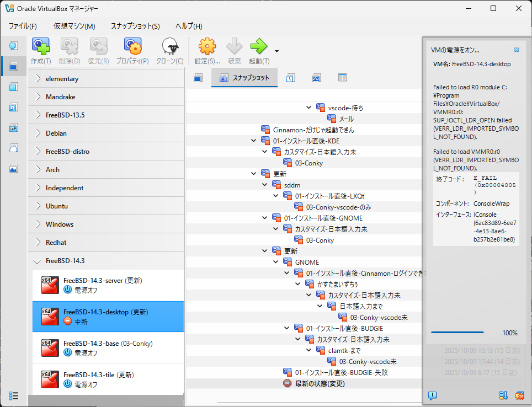This screenshot has height=407, width=532.
Task: Expand the Mandrake VM group
Action: tap(38, 97)
